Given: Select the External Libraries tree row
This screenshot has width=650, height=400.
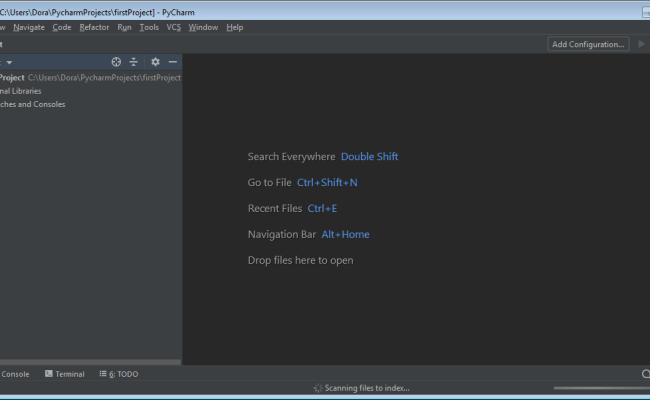Looking at the screenshot, I should 90,91.
